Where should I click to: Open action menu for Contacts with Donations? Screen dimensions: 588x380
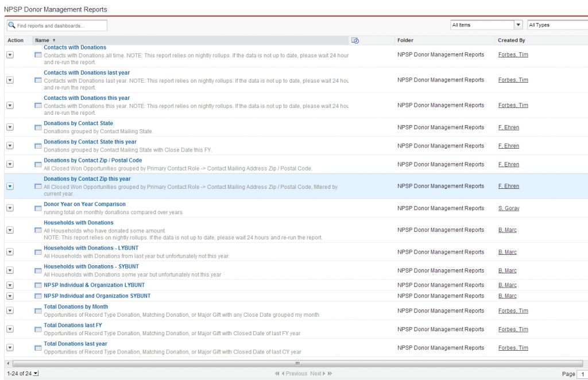(10, 55)
